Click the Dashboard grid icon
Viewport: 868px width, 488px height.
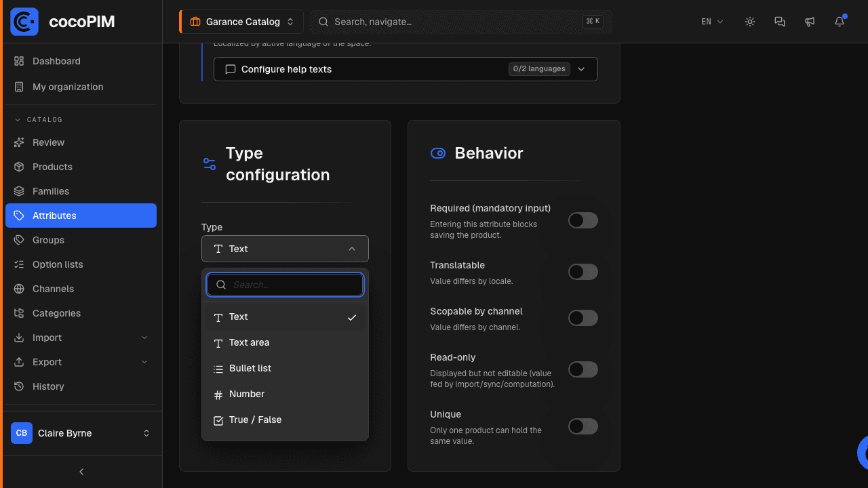(19, 61)
